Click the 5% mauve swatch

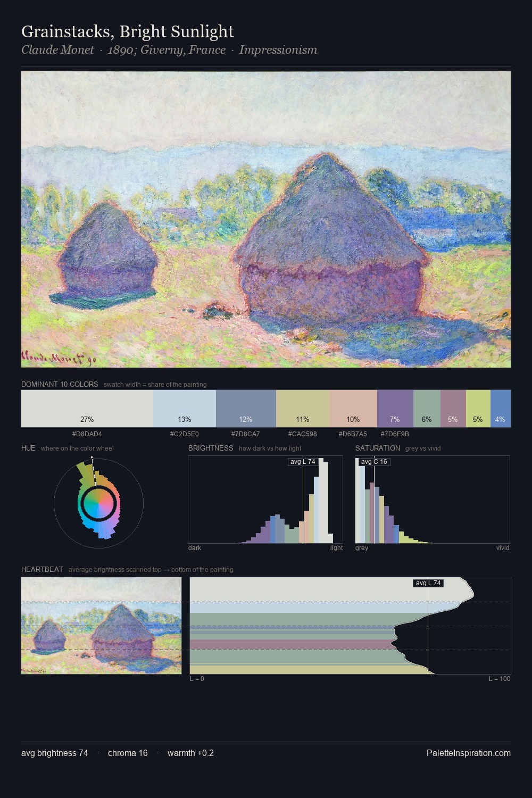pos(453,409)
